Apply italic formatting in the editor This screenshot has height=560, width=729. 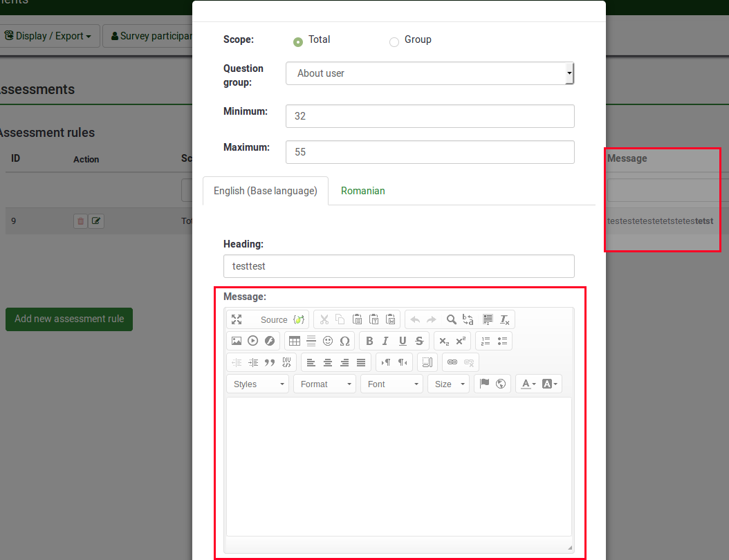click(385, 341)
